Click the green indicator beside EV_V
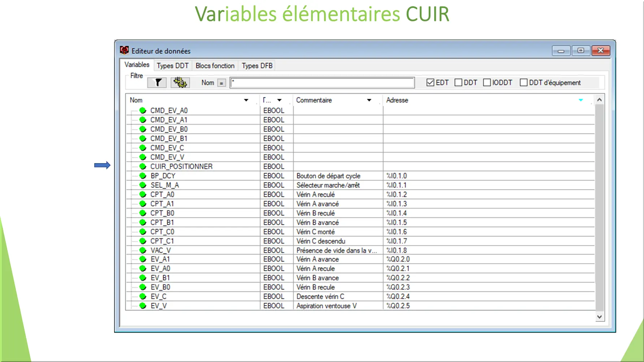The width and height of the screenshot is (644, 362). coord(142,306)
